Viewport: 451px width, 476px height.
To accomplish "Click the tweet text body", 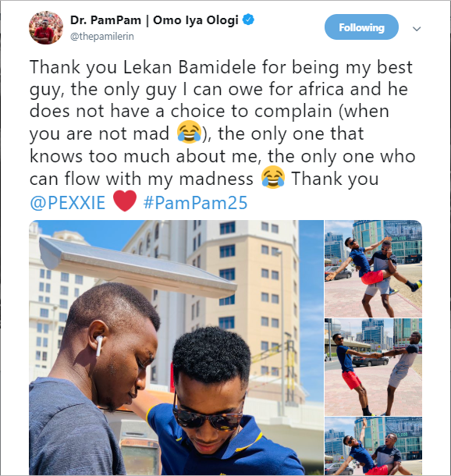I will [222, 134].
